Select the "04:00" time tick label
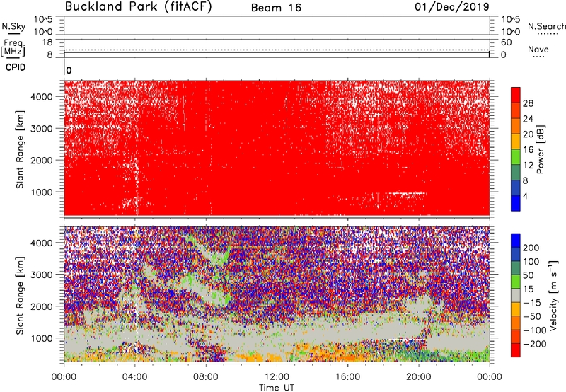The image size is (566, 392). 135,377
